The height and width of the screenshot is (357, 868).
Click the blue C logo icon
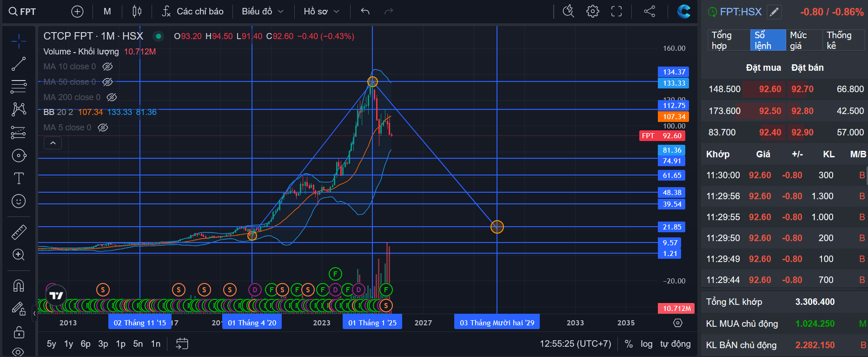pyautogui.click(x=683, y=12)
